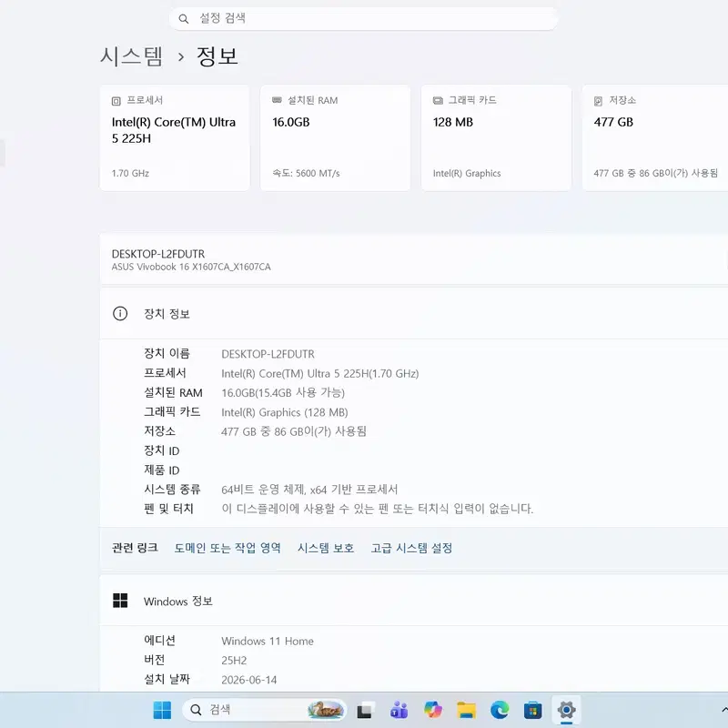Click the 프로세서 chip icon
The height and width of the screenshot is (728, 728).
116,101
